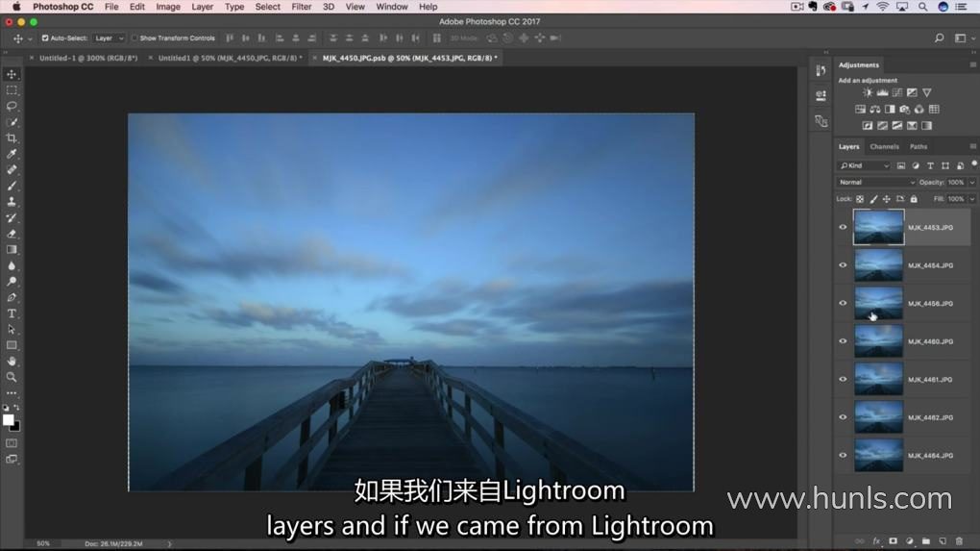
Task: Switch to the Paths tab
Action: 919,146
